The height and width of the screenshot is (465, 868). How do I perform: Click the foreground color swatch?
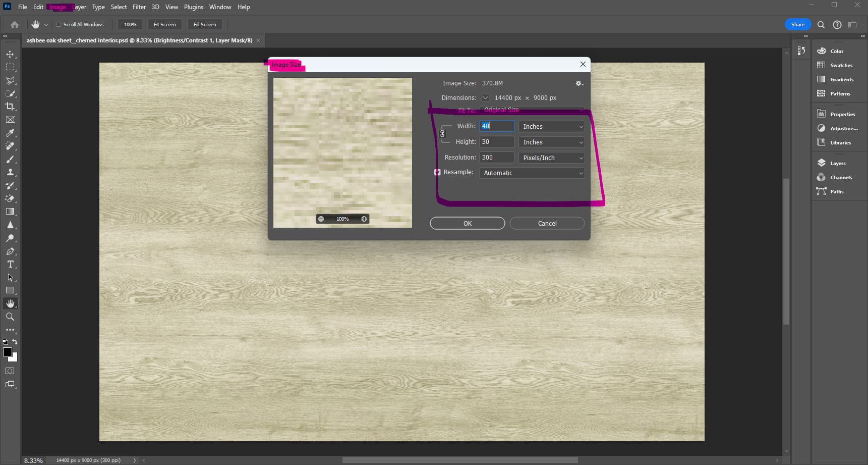pos(8,352)
